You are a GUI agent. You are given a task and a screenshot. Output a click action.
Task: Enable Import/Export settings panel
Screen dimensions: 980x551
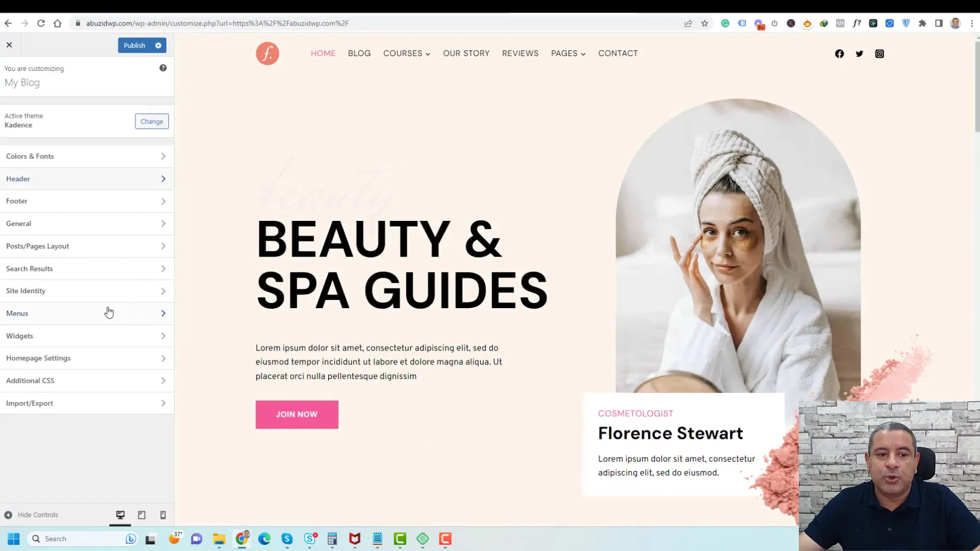click(x=86, y=403)
